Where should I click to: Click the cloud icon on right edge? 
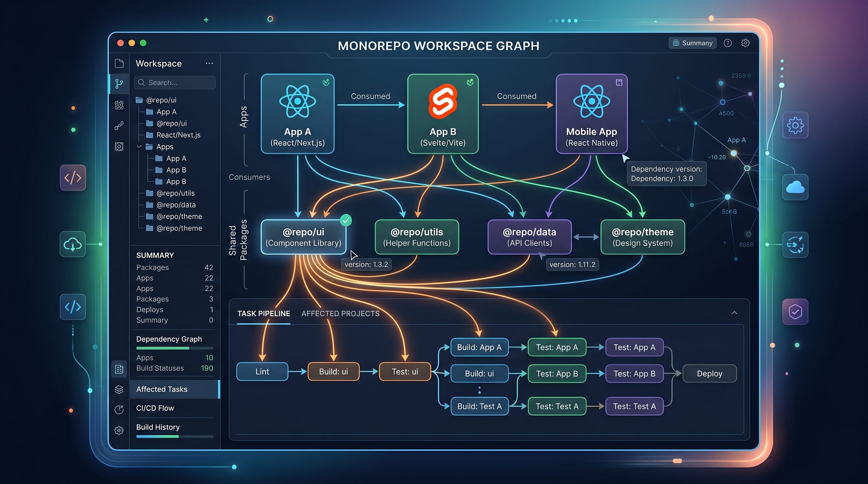tap(795, 187)
